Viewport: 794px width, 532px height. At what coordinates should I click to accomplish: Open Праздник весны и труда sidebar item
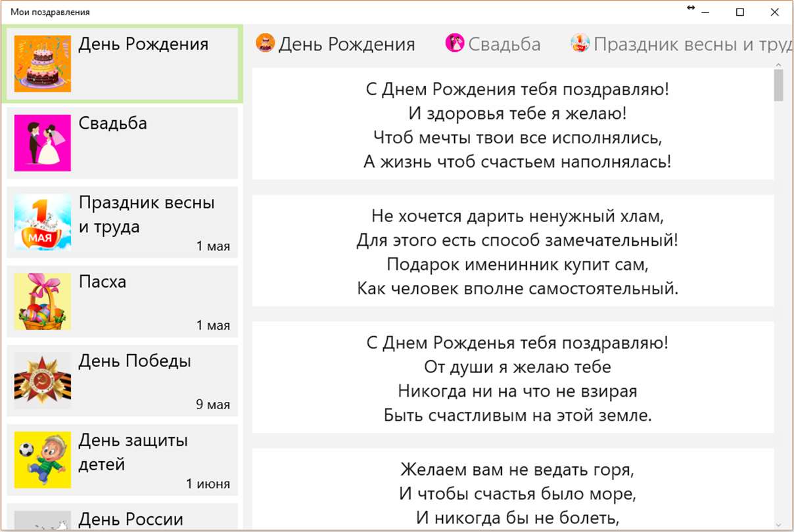(x=122, y=222)
